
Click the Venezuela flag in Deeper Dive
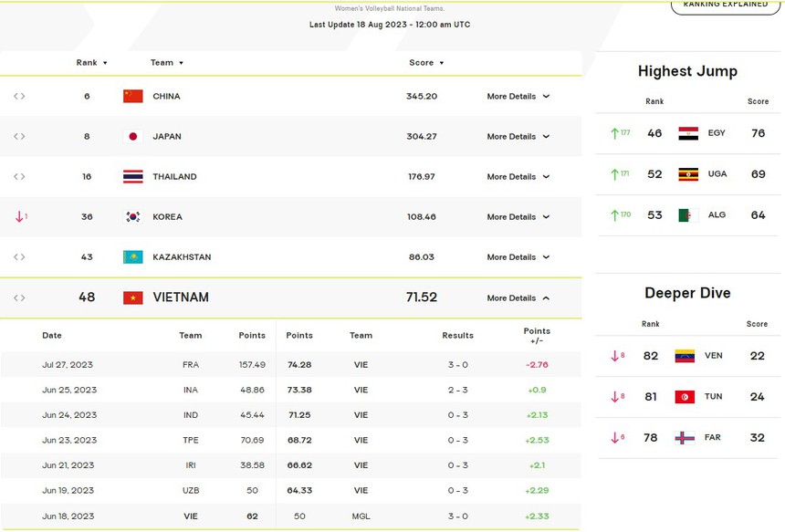(685, 356)
